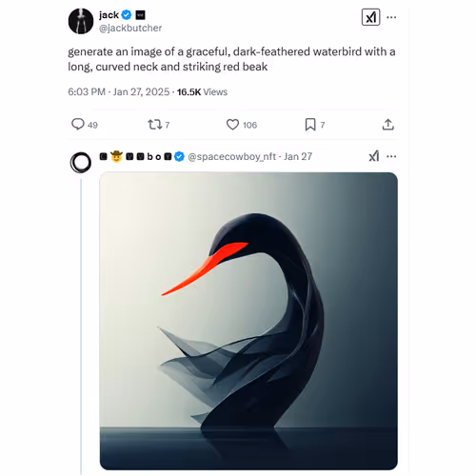Click the reply's Jan 27 date

[x=298, y=156]
